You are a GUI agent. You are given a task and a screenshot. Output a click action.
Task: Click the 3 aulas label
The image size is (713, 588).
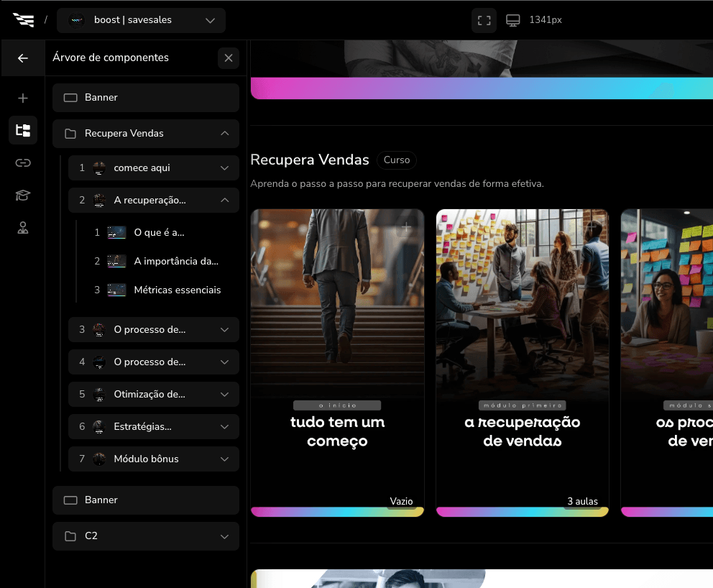click(582, 501)
